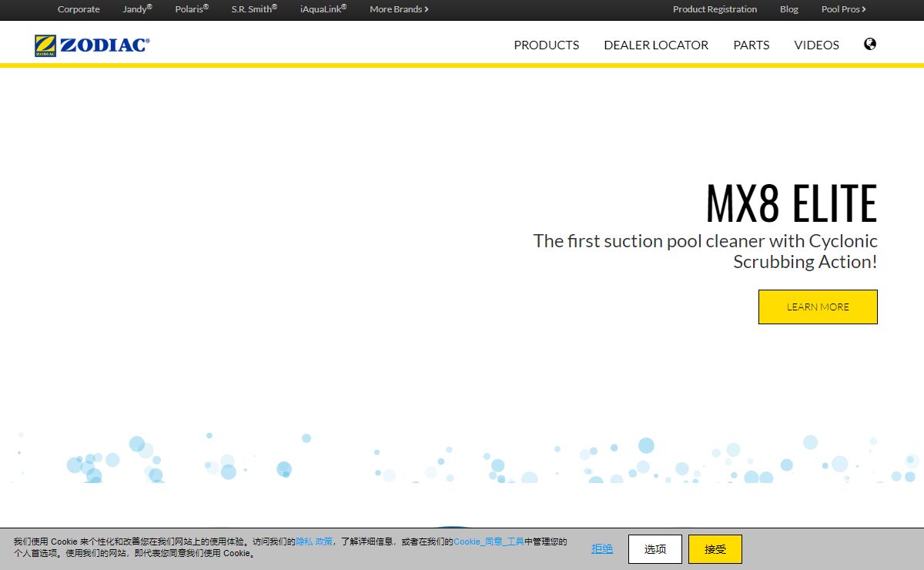Click the Learn More button
Viewport: 924px width, 570px height.
coord(818,307)
